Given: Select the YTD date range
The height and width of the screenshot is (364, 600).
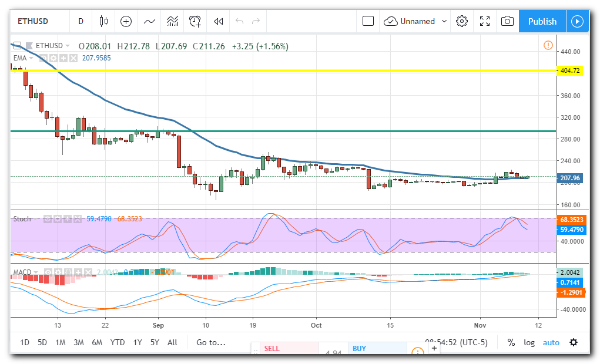Looking at the screenshot, I should [x=118, y=342].
